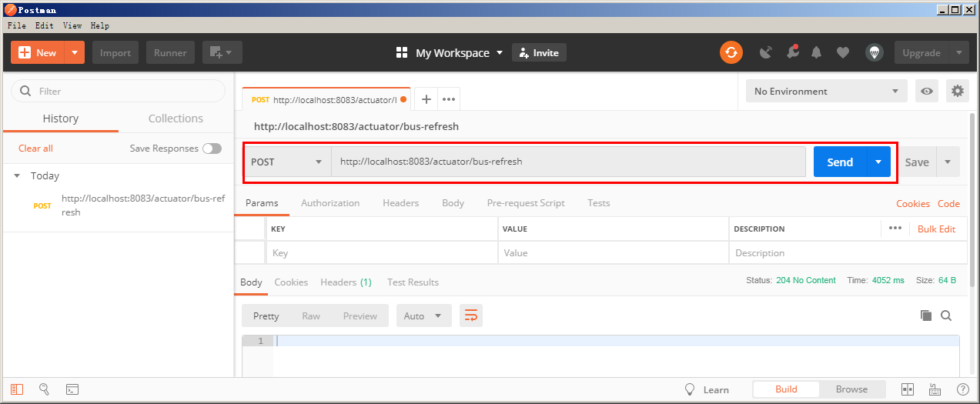This screenshot has width=980, height=404.
Task: Add a new request tab with plus
Action: [x=426, y=99]
